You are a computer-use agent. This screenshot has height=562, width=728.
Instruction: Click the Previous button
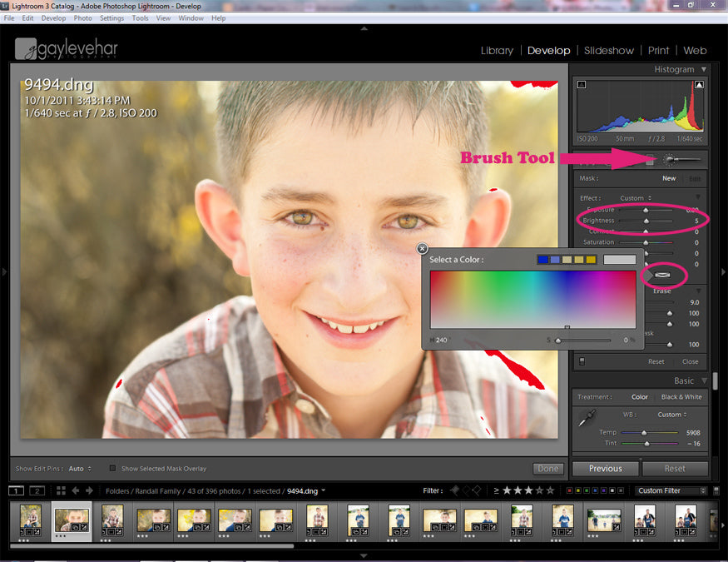tap(605, 468)
